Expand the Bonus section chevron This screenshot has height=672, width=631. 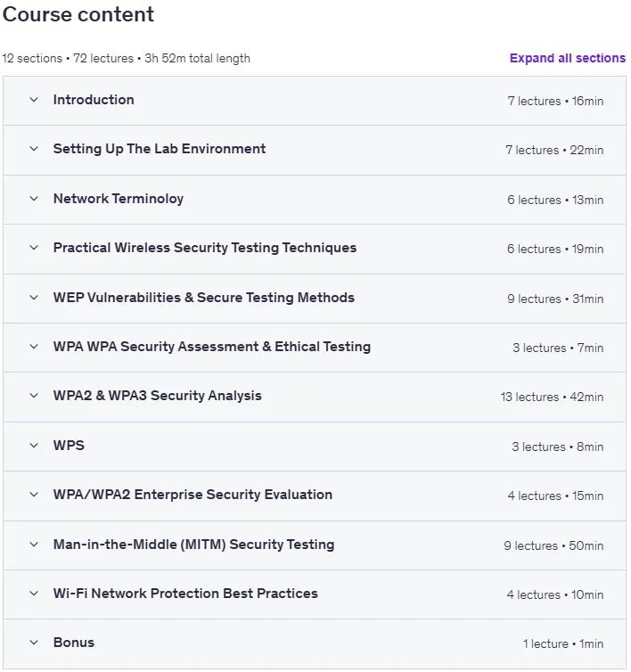34,643
